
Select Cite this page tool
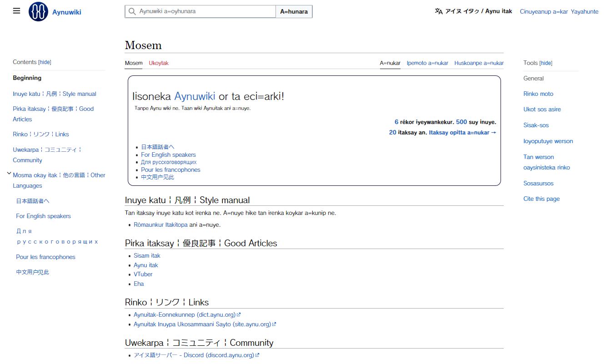[541, 199]
